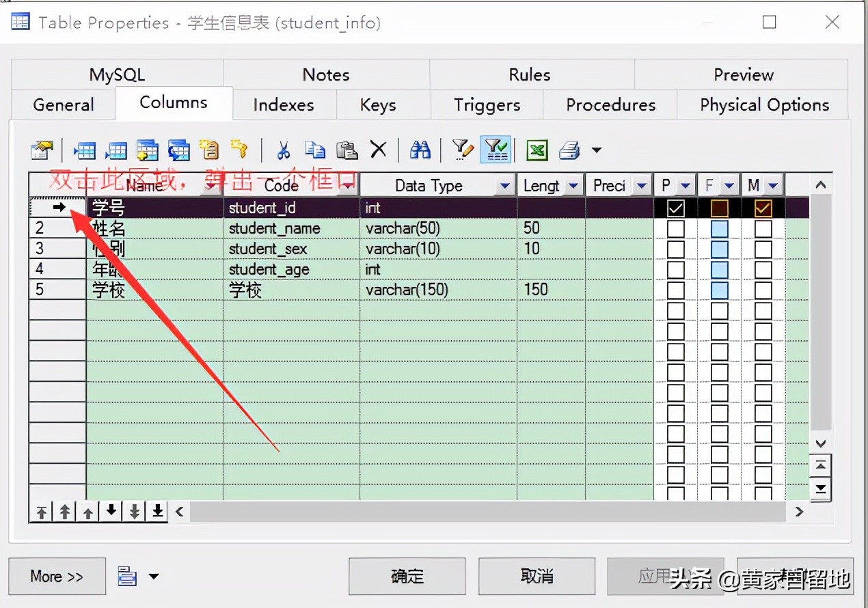
Task: Open the column properties icon on toolbar
Action: pos(41,150)
